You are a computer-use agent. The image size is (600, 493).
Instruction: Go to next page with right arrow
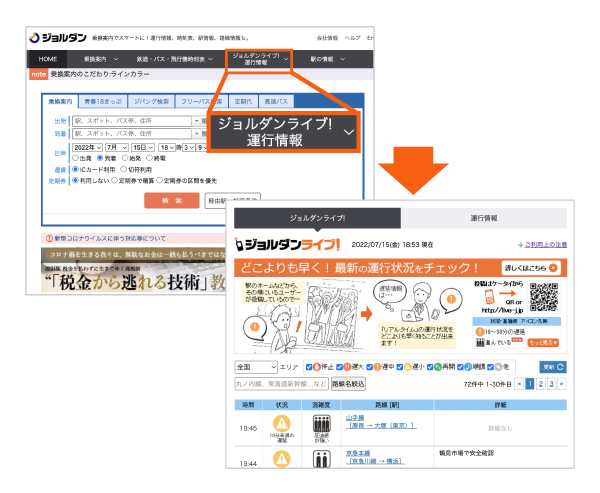562,384
